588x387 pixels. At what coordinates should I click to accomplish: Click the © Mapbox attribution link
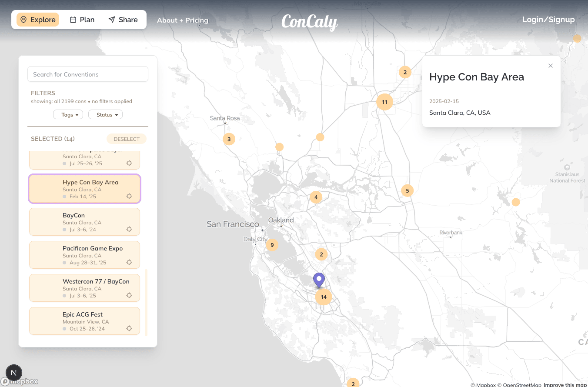(483, 384)
